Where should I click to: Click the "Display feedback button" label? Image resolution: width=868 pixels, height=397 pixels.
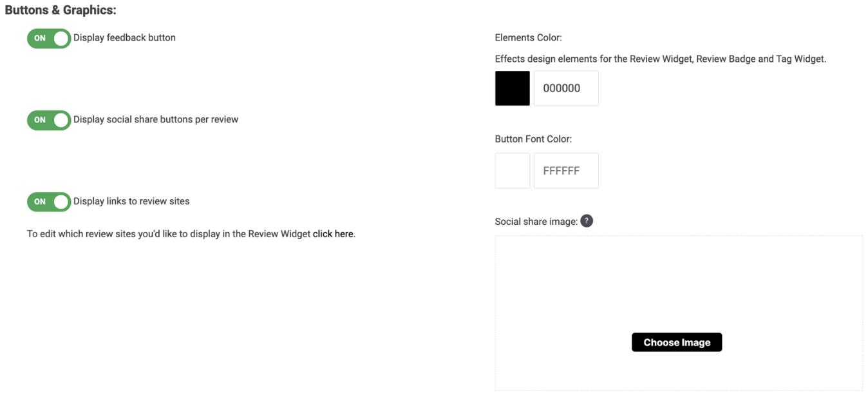[x=124, y=38]
